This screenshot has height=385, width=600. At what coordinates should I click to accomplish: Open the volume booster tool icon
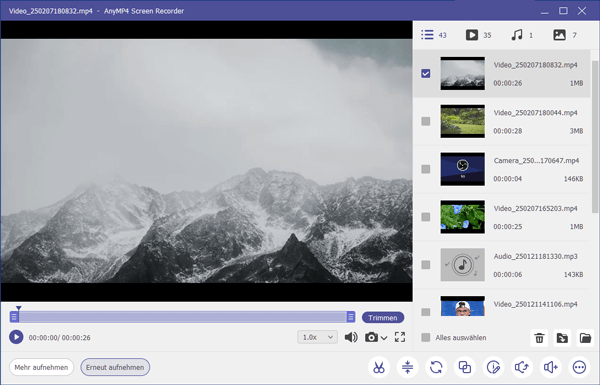[x=551, y=367]
